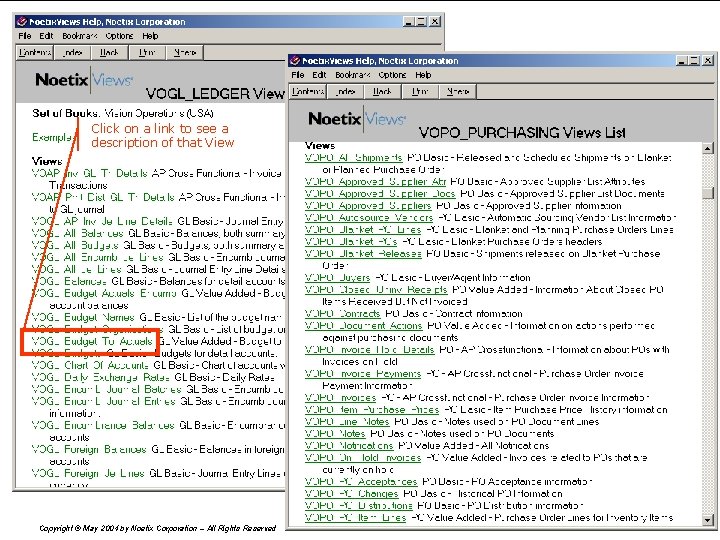
Task: Open the VOPO_Closed_Uninv_Receipts link
Action: (376, 290)
